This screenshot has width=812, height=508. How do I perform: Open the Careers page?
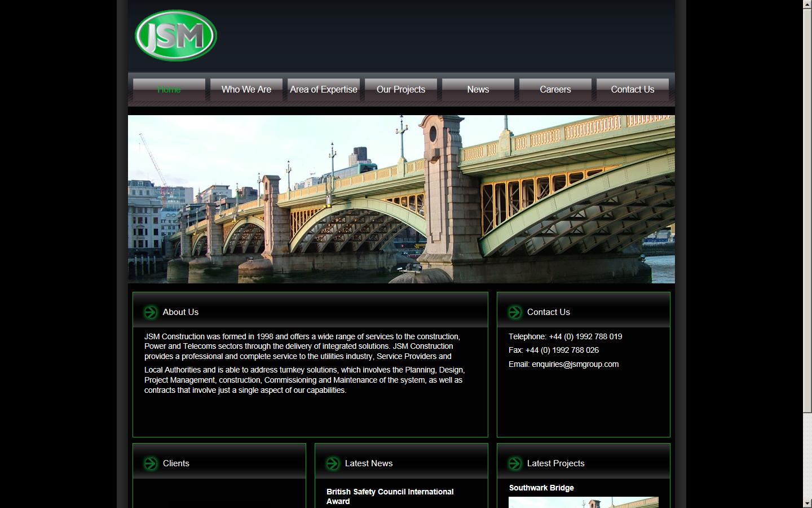tap(555, 89)
